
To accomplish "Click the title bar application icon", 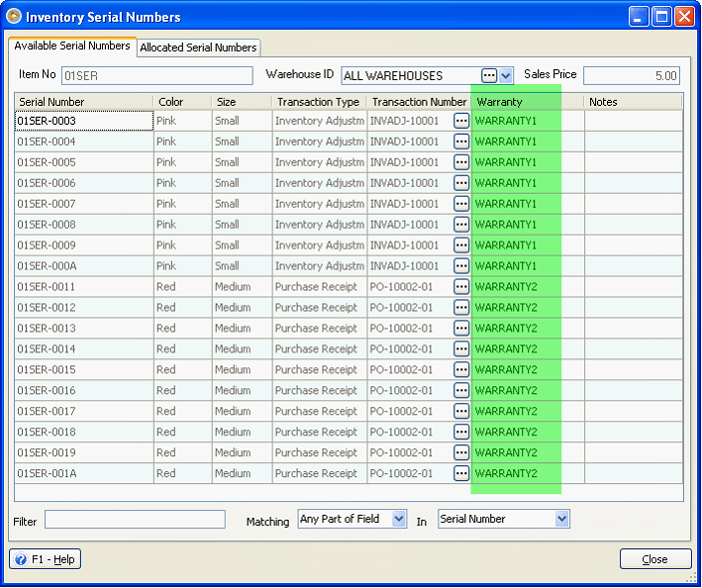I will (x=14, y=17).
